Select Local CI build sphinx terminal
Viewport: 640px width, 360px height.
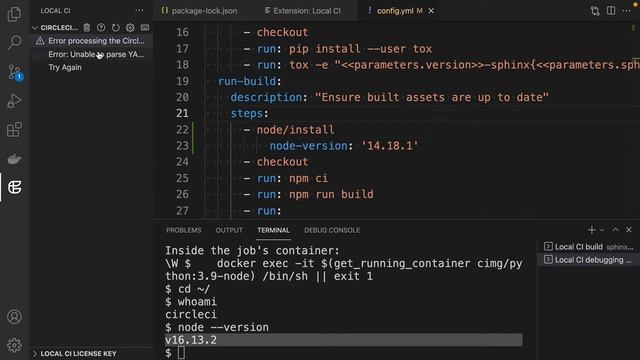(588, 247)
